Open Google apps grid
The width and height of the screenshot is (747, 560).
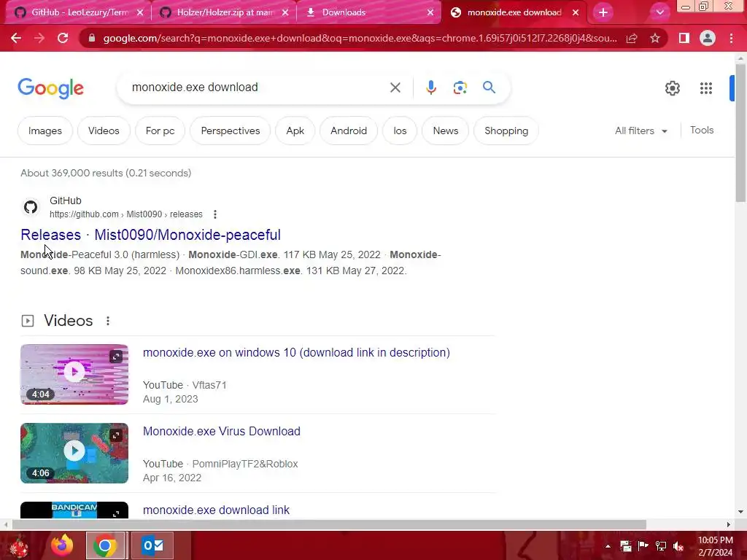(705, 88)
